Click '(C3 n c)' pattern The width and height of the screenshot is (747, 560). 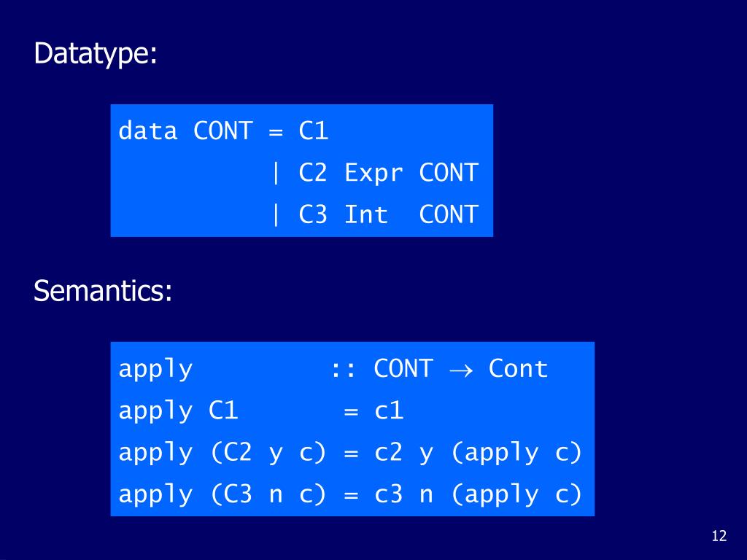click(x=268, y=494)
